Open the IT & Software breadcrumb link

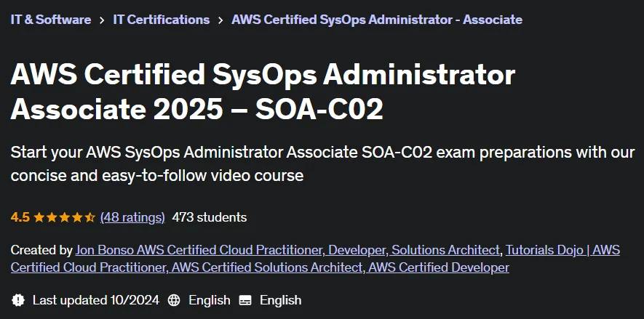coord(51,20)
